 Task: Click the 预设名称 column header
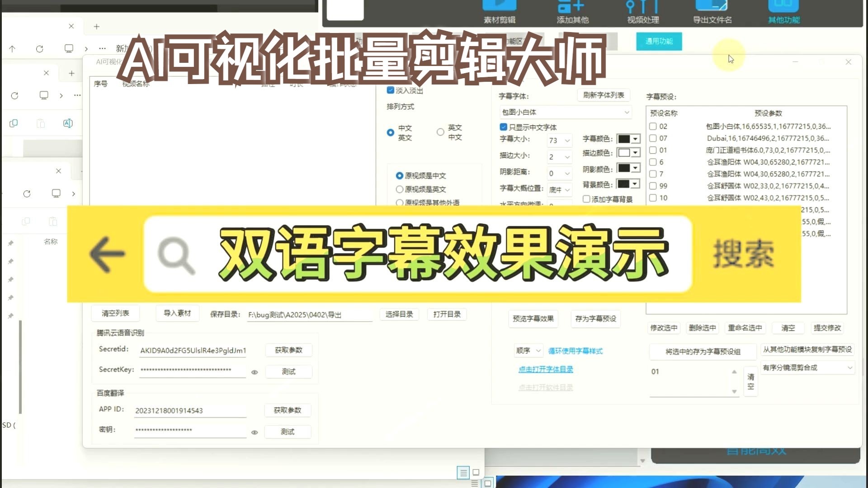coord(664,113)
